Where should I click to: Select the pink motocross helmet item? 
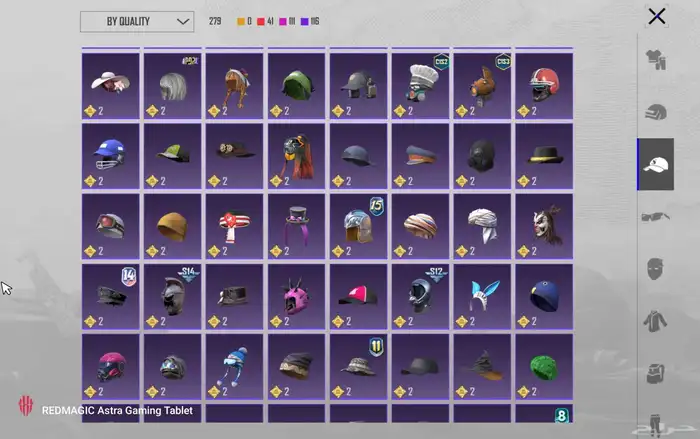pos(111,366)
